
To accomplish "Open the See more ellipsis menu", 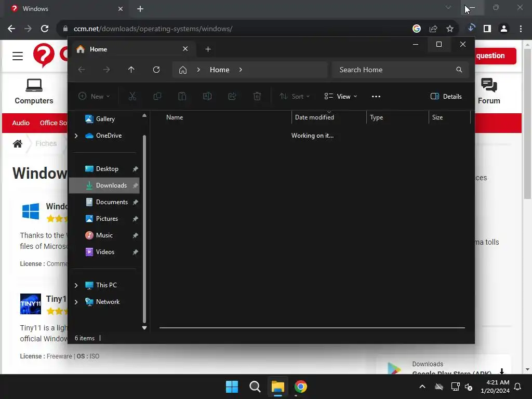I will (x=376, y=96).
